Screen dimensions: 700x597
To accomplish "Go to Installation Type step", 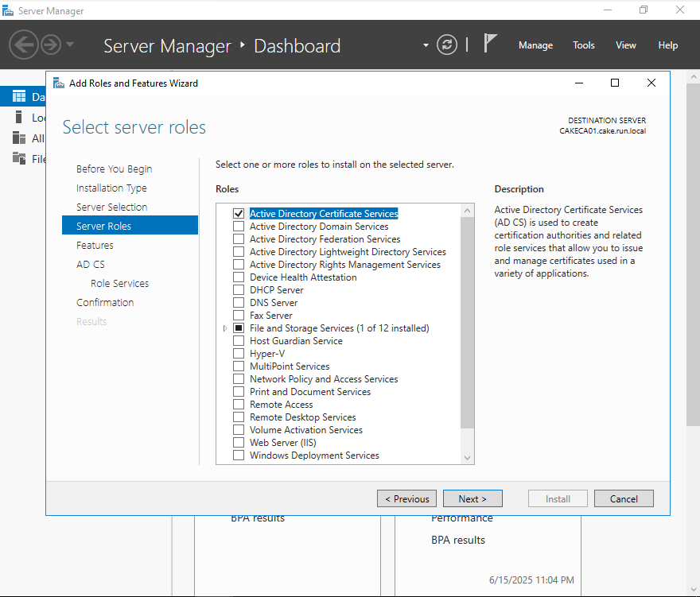I will click(x=111, y=188).
